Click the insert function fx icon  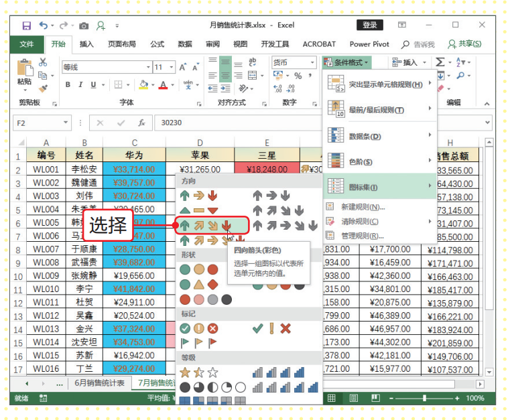141,123
